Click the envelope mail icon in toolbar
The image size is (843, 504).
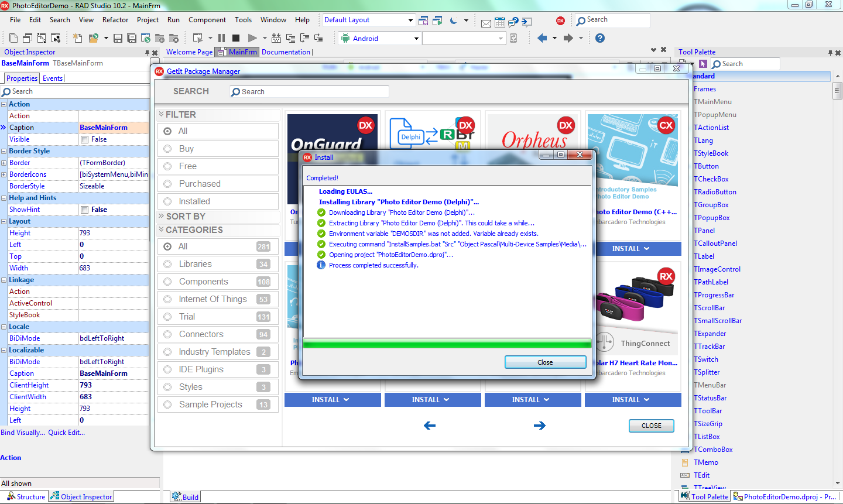pyautogui.click(x=486, y=23)
